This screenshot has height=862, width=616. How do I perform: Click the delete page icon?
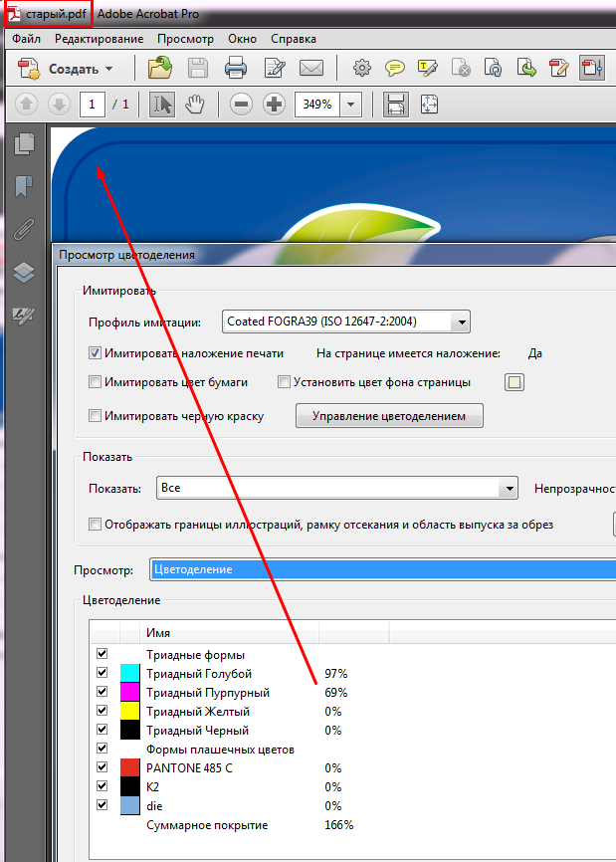461,69
